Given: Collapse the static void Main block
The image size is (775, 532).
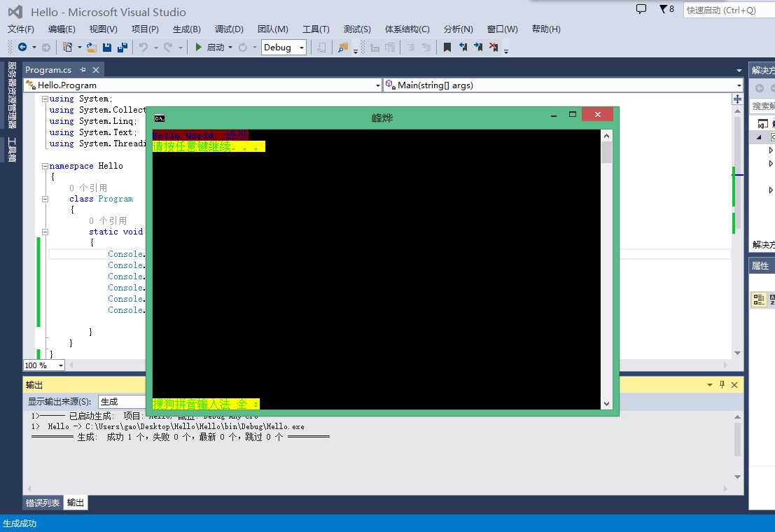Looking at the screenshot, I should coord(45,232).
